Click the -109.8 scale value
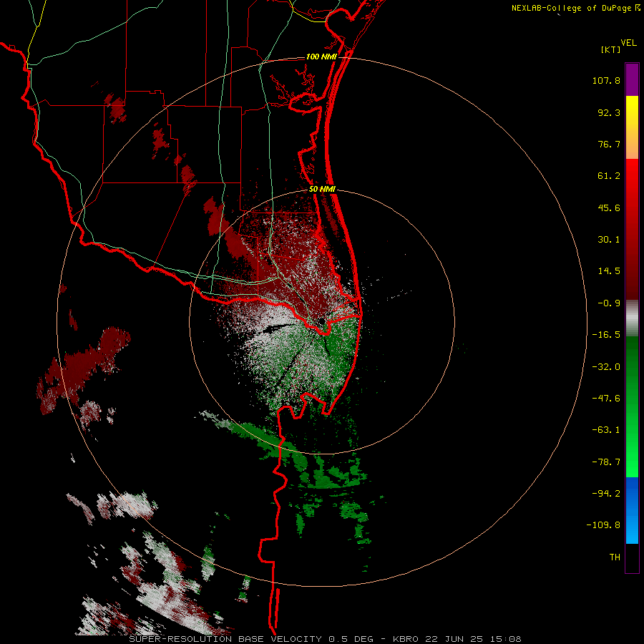The image size is (644, 644). click(603, 525)
